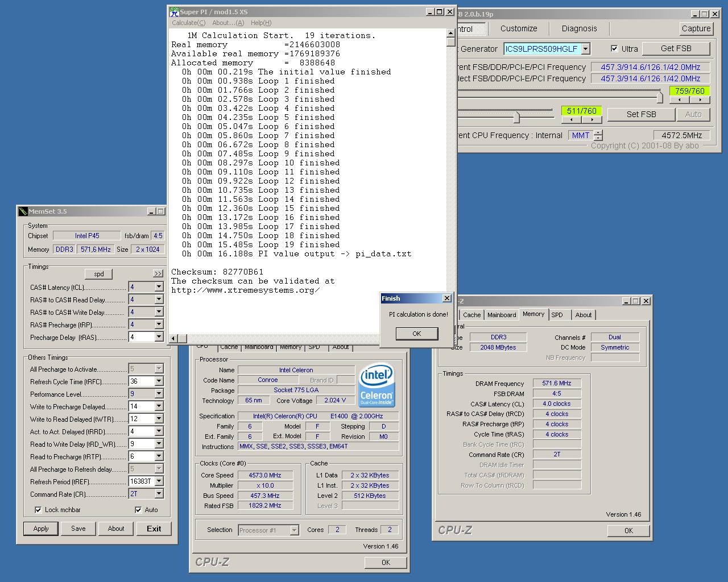Click the MMT spinner control
The width and height of the screenshot is (728, 582).
pyautogui.click(x=598, y=135)
